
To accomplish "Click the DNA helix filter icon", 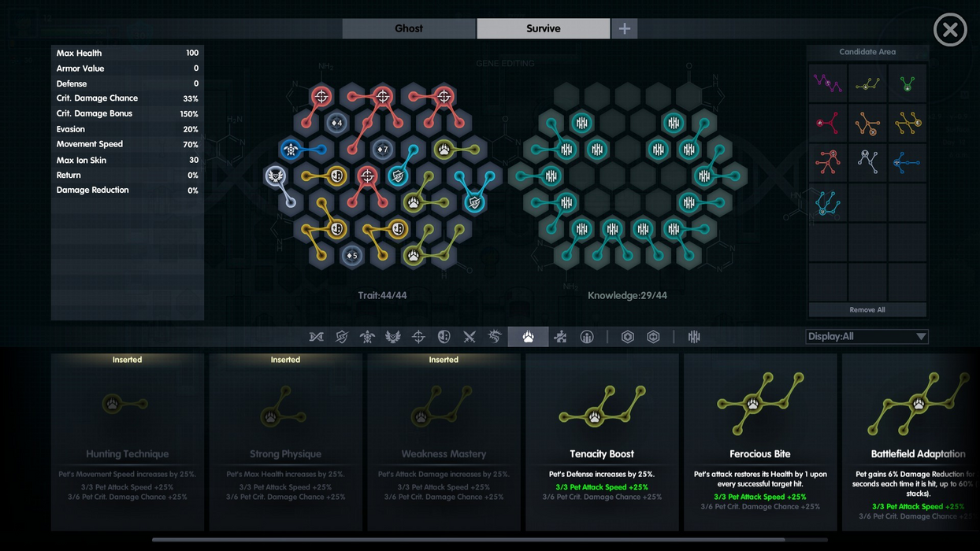I will click(316, 337).
